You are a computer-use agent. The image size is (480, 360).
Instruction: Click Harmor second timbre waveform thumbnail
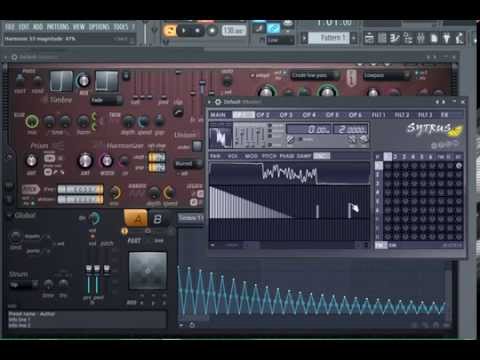point(107,81)
